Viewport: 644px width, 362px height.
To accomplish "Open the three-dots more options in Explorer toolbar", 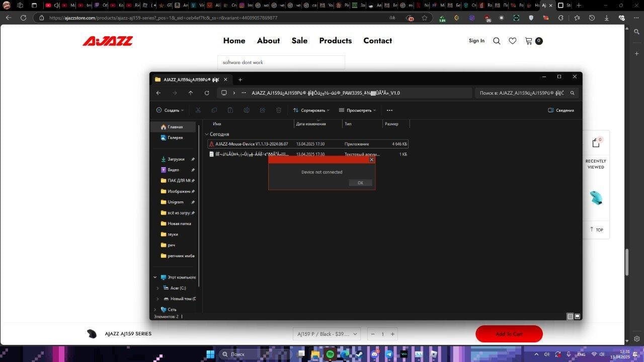I will (389, 110).
